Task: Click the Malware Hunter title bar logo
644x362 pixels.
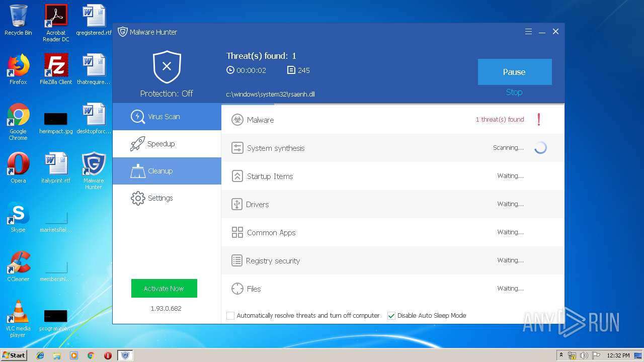Action: [122, 32]
